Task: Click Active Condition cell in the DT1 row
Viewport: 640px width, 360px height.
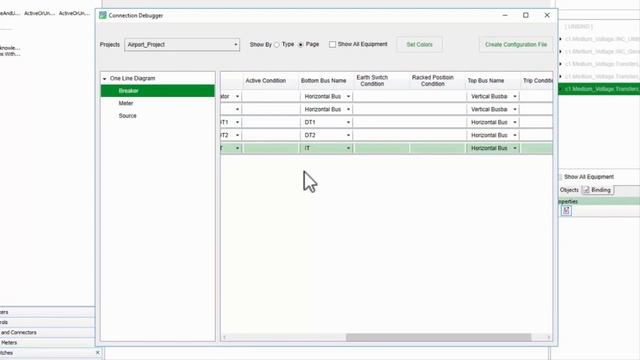Action: point(271,122)
